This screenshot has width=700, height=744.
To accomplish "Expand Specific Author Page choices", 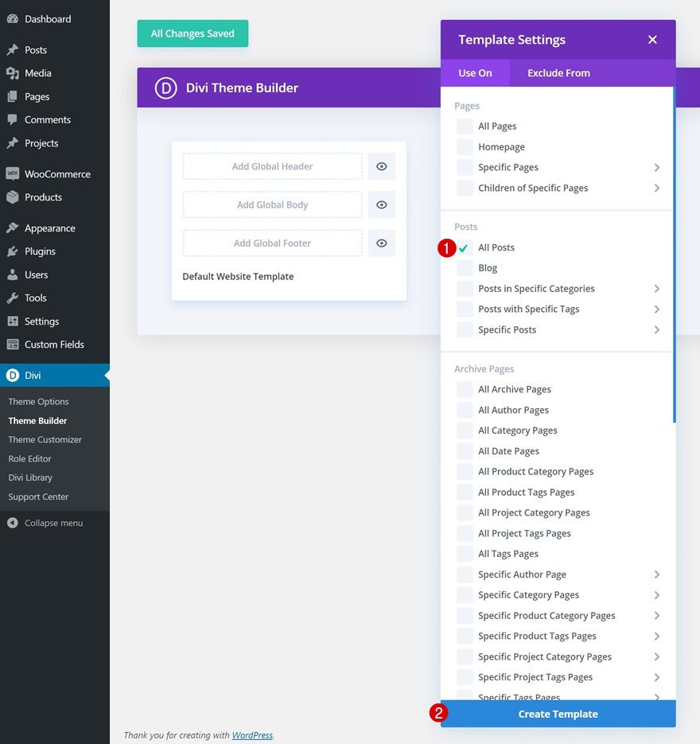I will click(657, 574).
